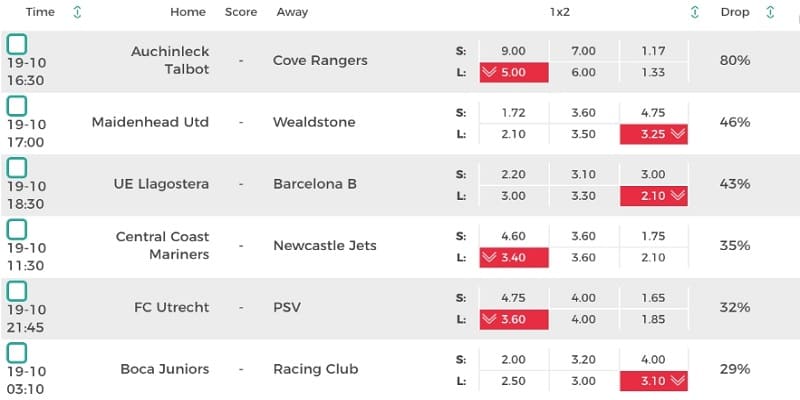Image resolution: width=800 pixels, height=400 pixels.
Task: Pick the red 2.10 Barcelona B odds
Action: coord(654,196)
